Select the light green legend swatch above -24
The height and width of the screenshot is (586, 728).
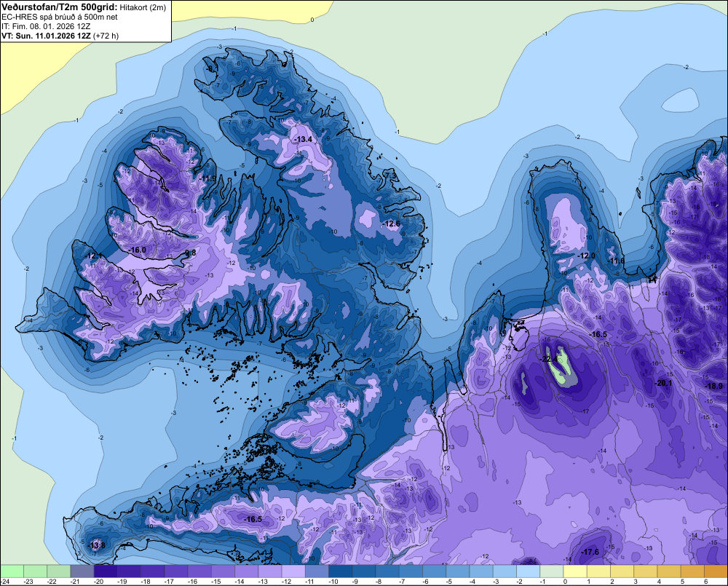12,571
